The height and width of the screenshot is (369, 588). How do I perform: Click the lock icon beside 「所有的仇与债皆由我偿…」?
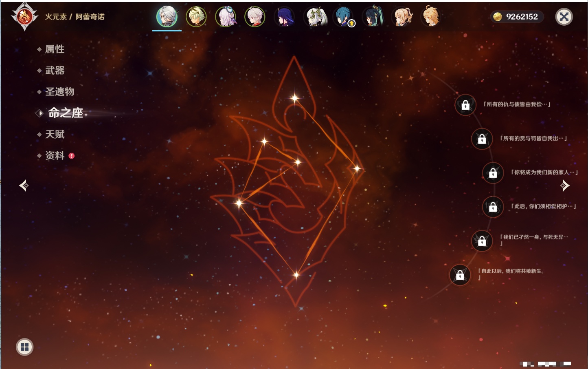pyautogui.click(x=465, y=105)
